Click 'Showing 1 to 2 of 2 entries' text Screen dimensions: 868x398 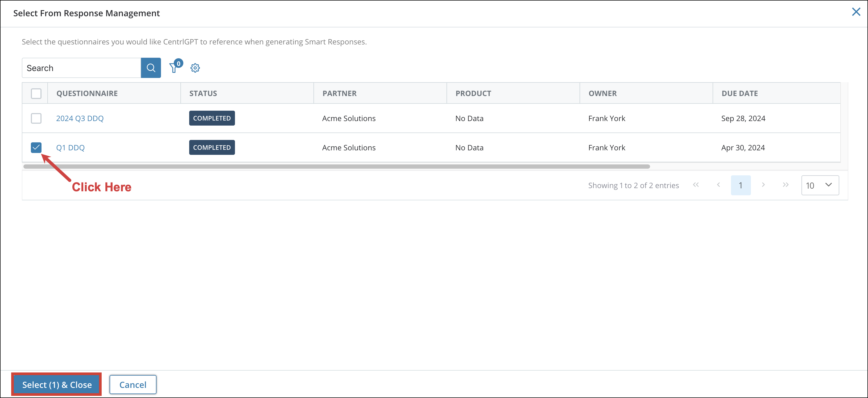point(634,185)
